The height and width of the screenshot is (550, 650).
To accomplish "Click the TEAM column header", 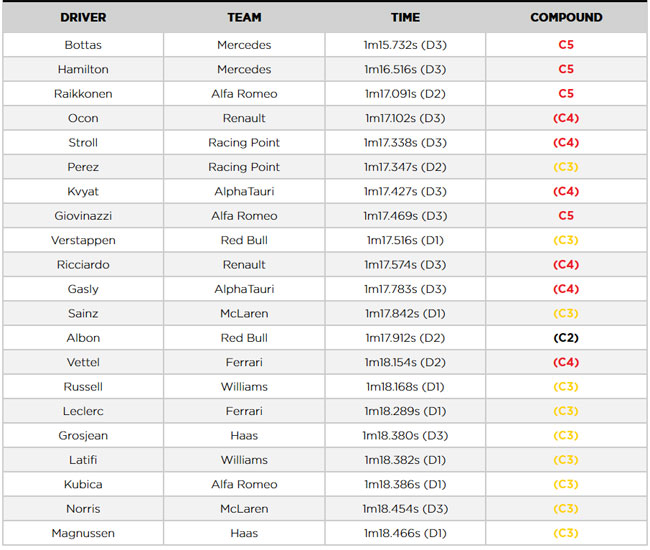I will pyautogui.click(x=244, y=17).
